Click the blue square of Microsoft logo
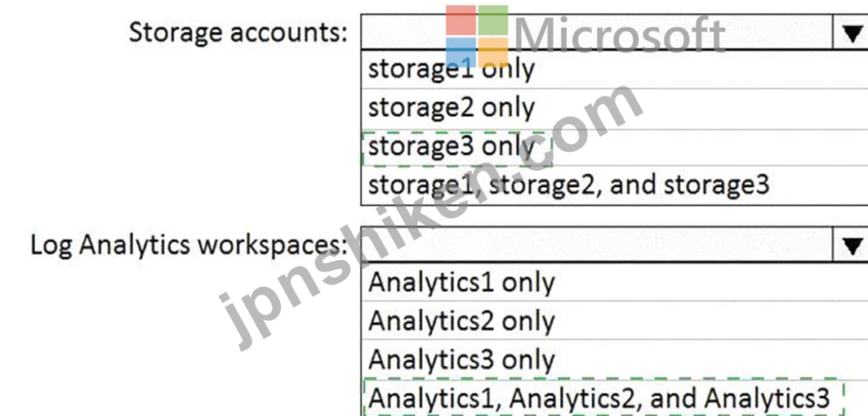868x416 pixels. pos(461,52)
